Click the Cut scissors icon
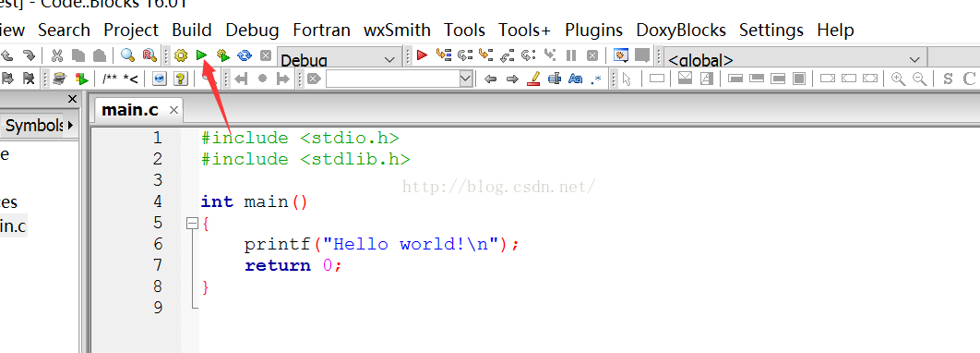980x353 pixels. [57, 55]
